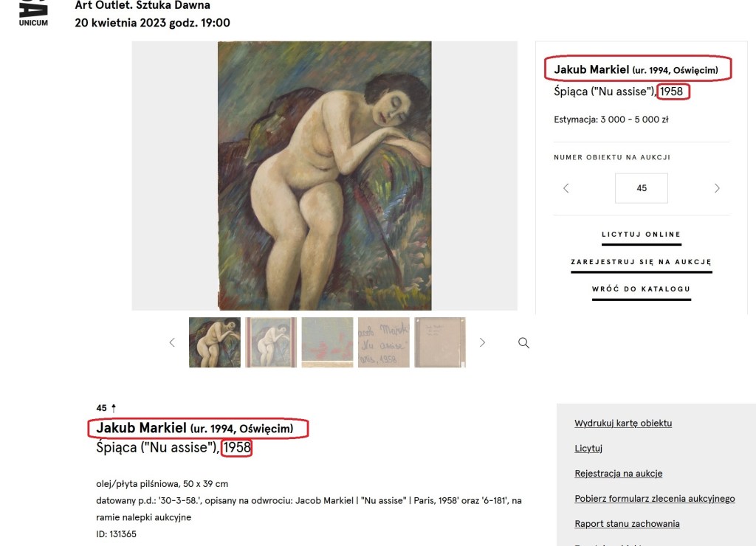Show more thumbnails with right gallery arrow

point(482,342)
